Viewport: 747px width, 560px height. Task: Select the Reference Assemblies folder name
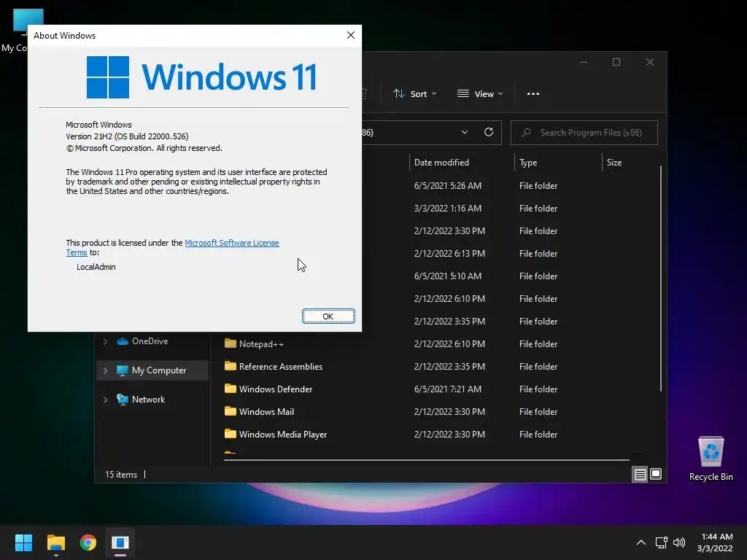pos(281,367)
